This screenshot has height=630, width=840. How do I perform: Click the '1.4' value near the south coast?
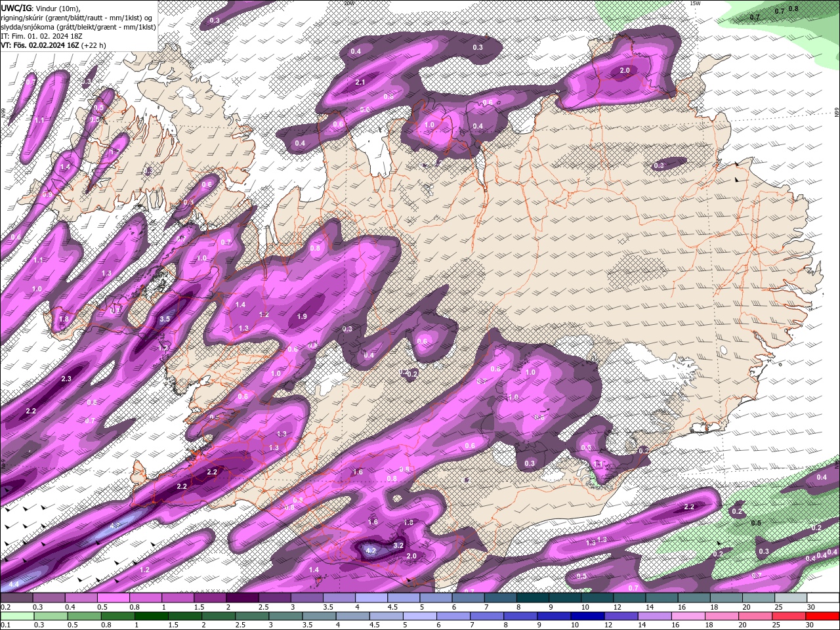314,570
